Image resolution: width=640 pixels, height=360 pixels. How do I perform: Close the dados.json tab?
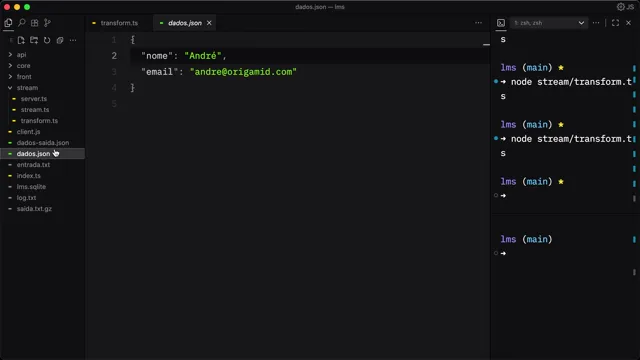[209, 23]
